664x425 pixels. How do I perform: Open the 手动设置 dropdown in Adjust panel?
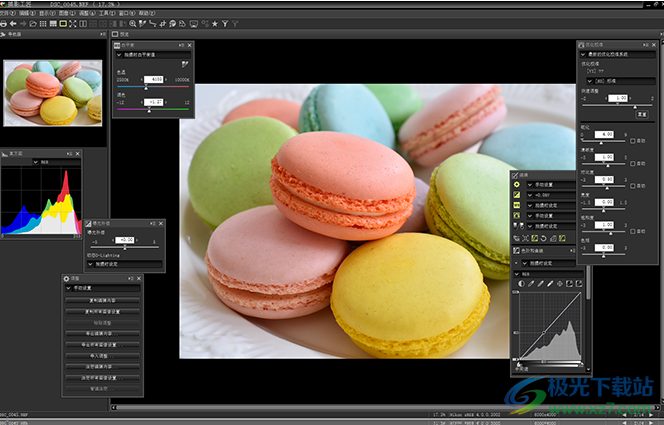coord(102,288)
